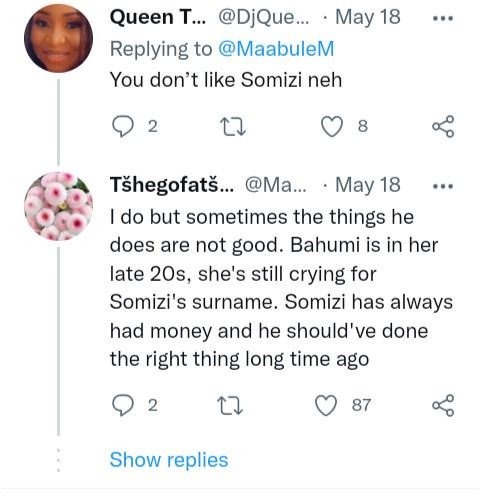
Task: Open the @Ma... handle of second tweet
Action: [275, 185]
